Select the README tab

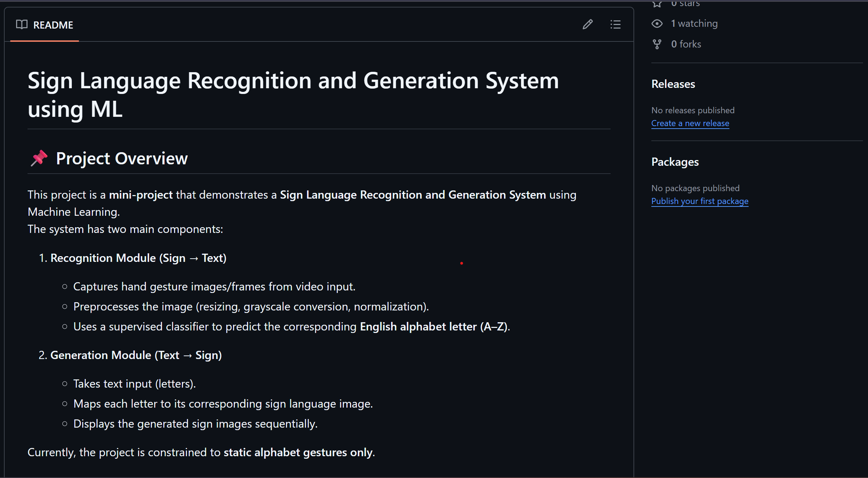point(53,25)
